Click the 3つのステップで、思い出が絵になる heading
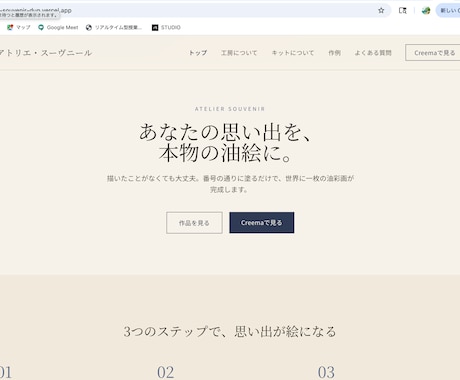 coord(230,332)
